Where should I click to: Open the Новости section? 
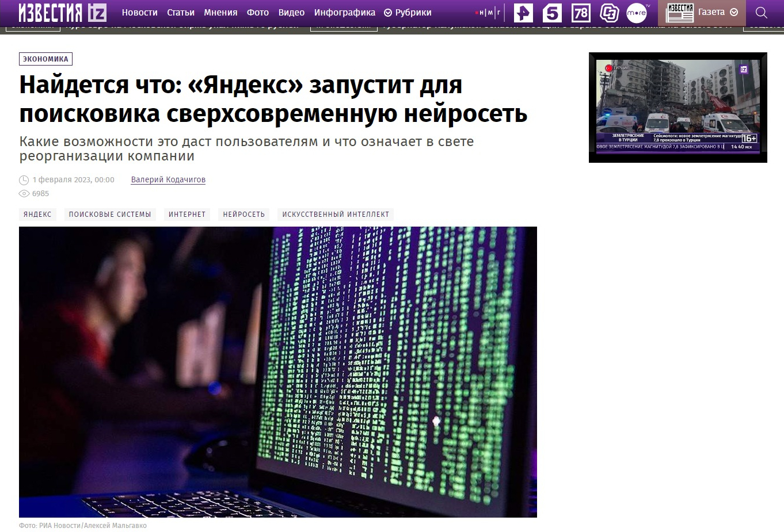(x=139, y=13)
